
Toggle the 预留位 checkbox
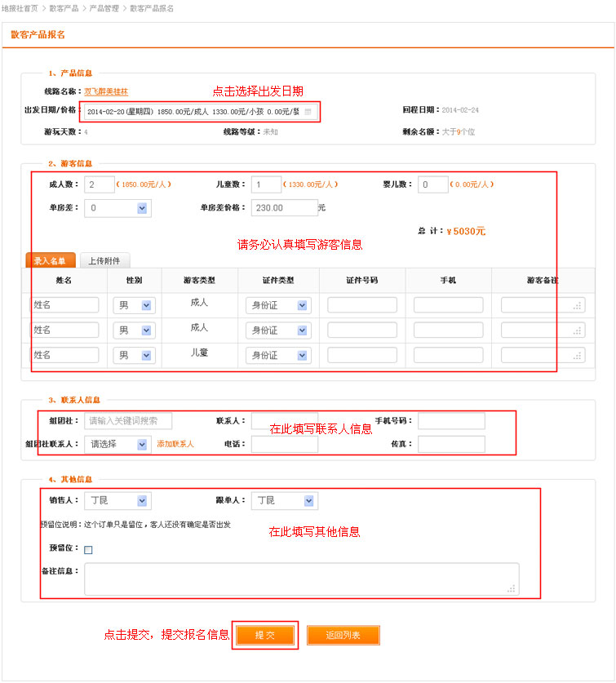(x=88, y=550)
